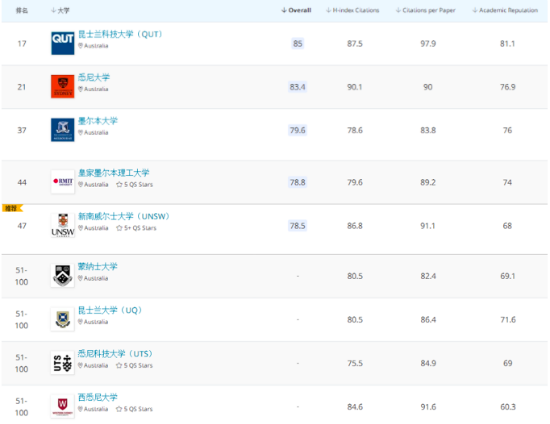Screen dimensions: 550x424
Task: Click the QUT university logo
Action: (x=62, y=43)
